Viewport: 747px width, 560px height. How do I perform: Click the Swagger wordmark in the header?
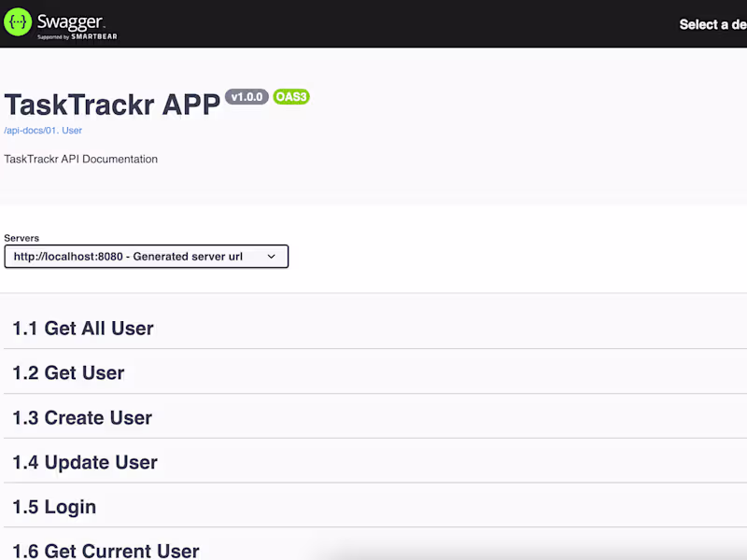(x=70, y=21)
